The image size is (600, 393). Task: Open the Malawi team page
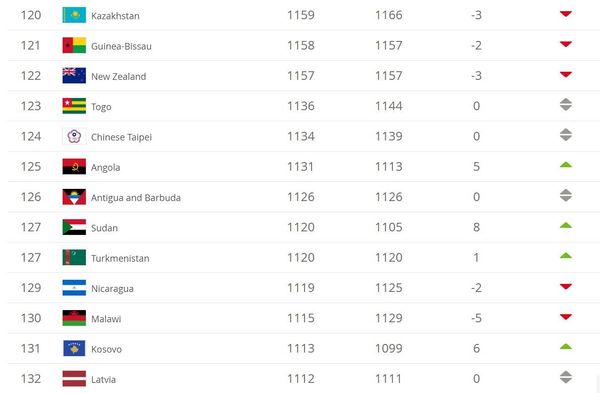[106, 319]
